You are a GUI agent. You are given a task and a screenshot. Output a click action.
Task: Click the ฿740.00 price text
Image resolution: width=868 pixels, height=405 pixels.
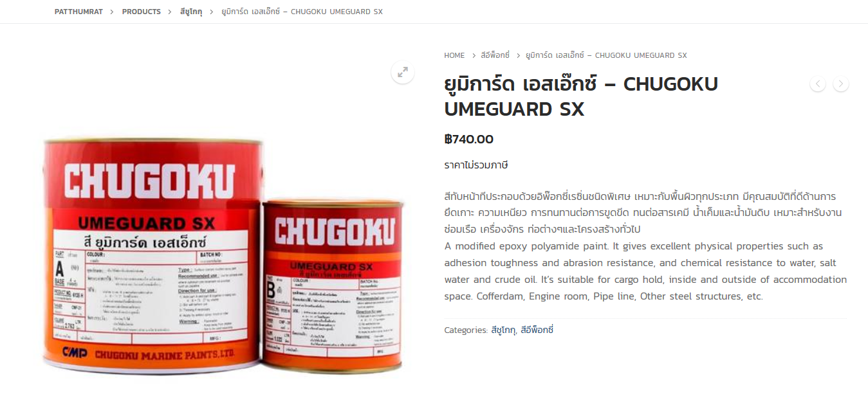coord(469,139)
